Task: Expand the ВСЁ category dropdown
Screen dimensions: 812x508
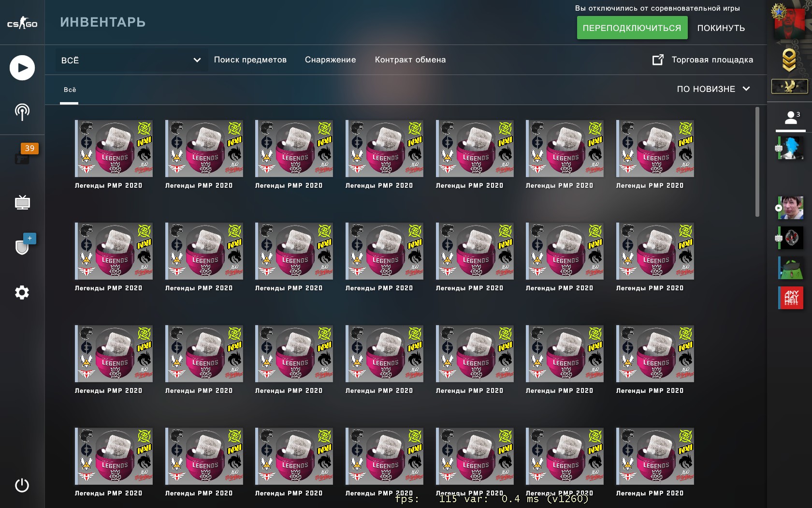Action: pyautogui.click(x=131, y=60)
